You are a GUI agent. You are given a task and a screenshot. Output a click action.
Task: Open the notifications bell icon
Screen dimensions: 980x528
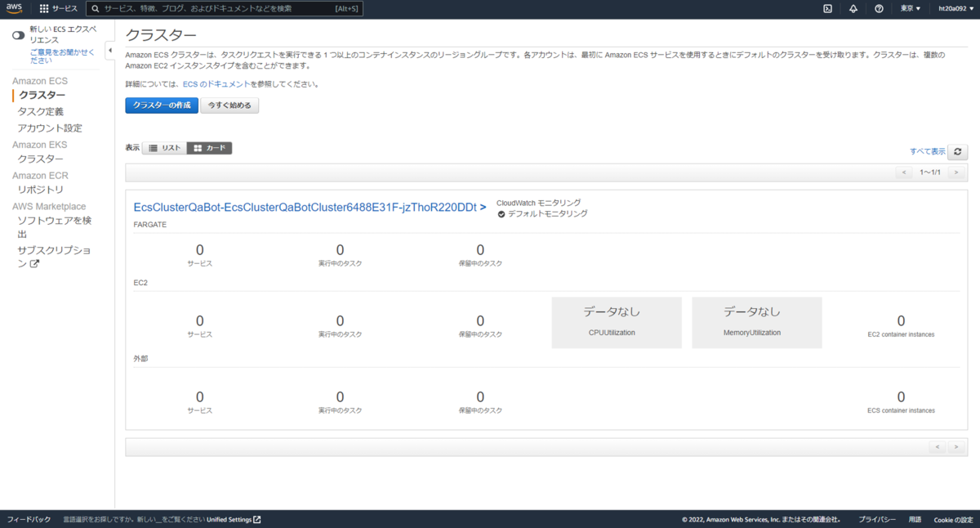tap(853, 8)
